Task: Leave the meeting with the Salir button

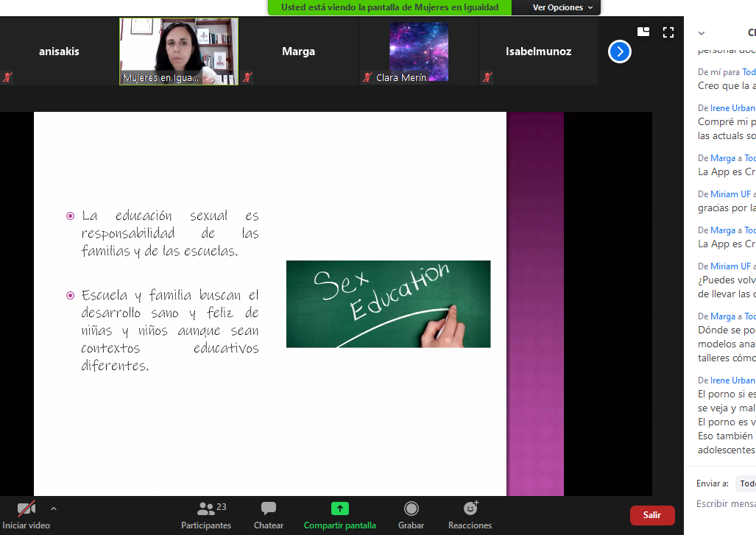Action: coord(652,515)
